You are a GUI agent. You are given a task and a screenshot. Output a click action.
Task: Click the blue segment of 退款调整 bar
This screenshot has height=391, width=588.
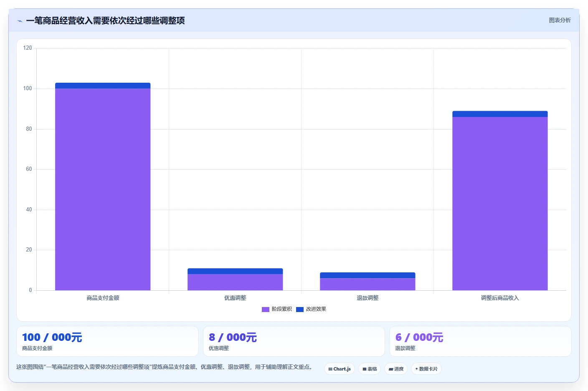pyautogui.click(x=367, y=275)
